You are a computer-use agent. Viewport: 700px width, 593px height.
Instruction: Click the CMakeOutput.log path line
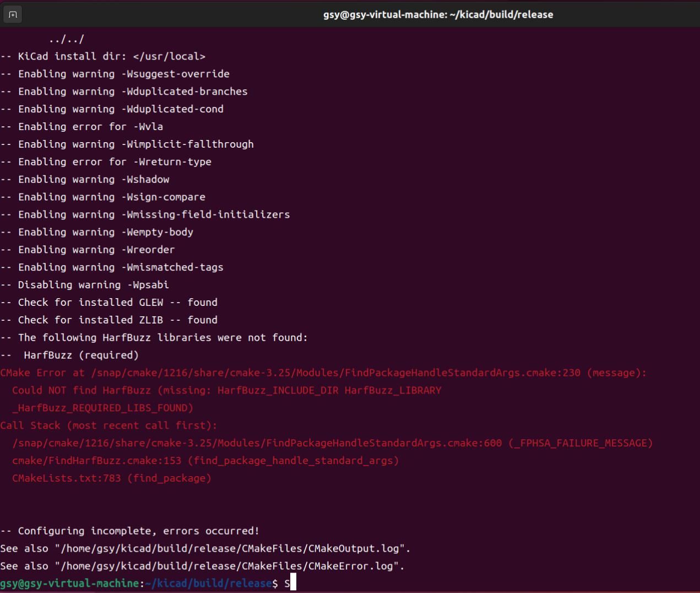tap(205, 549)
